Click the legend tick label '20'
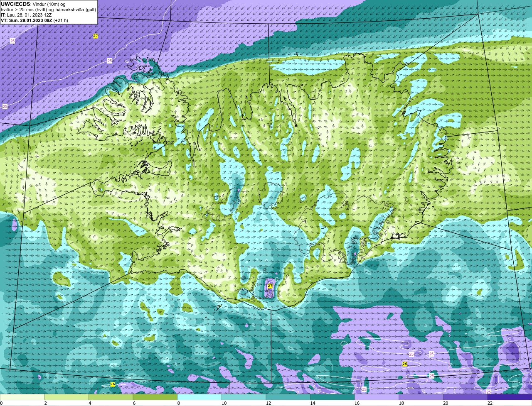The width and height of the screenshot is (532, 406). 445,403
